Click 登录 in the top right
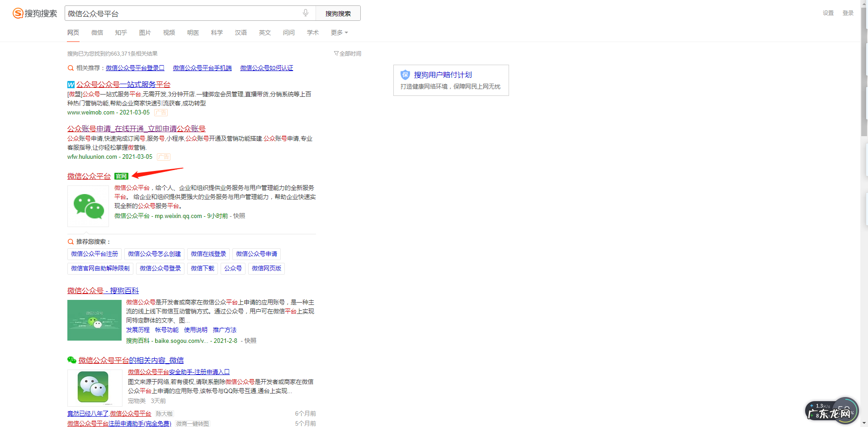The height and width of the screenshot is (427, 868). (848, 13)
